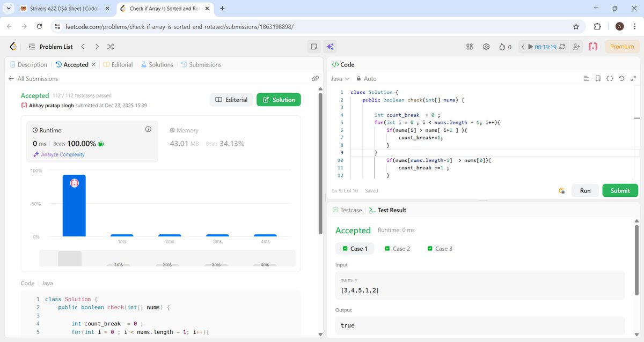Click Analyze Complexity link

coord(58,154)
